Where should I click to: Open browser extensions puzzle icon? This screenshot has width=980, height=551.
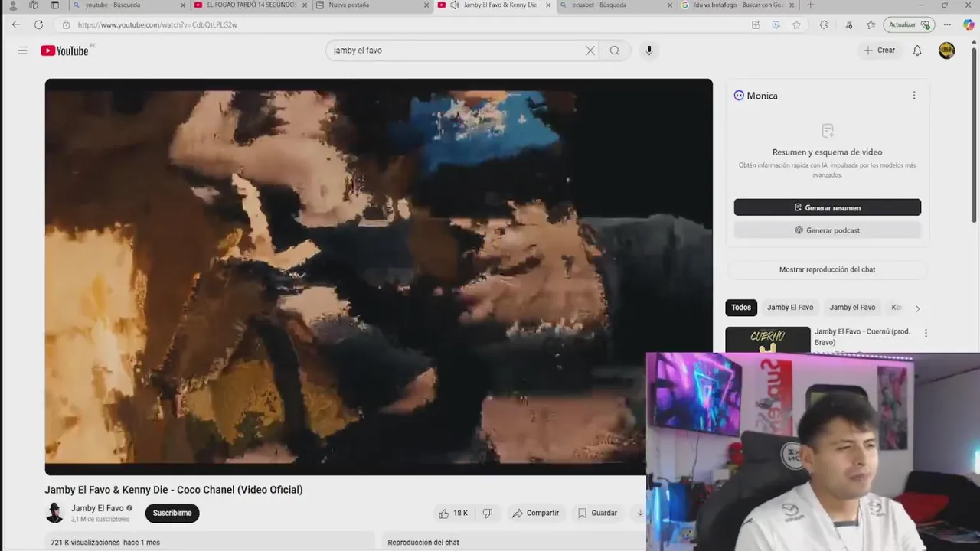coord(824,24)
